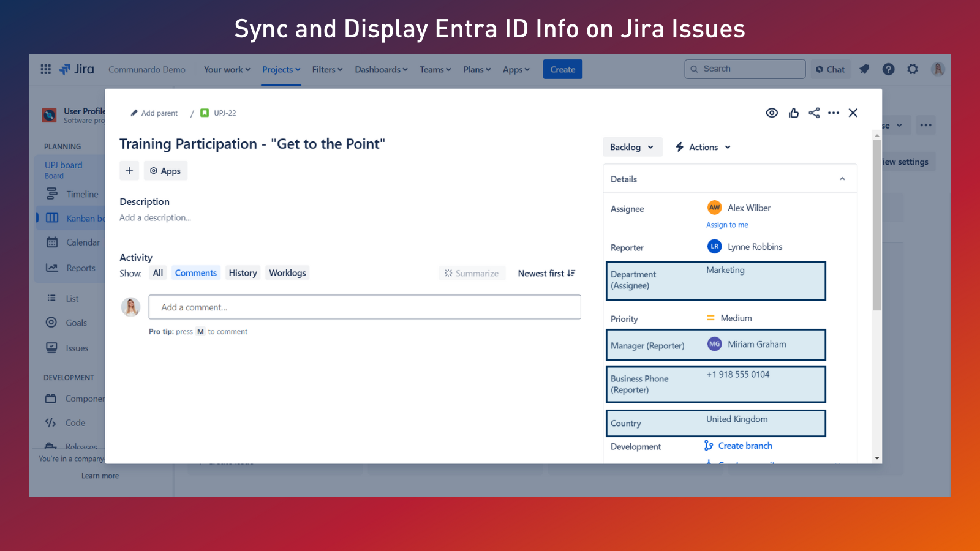
Task: Collapse the Details section
Action: click(x=842, y=179)
